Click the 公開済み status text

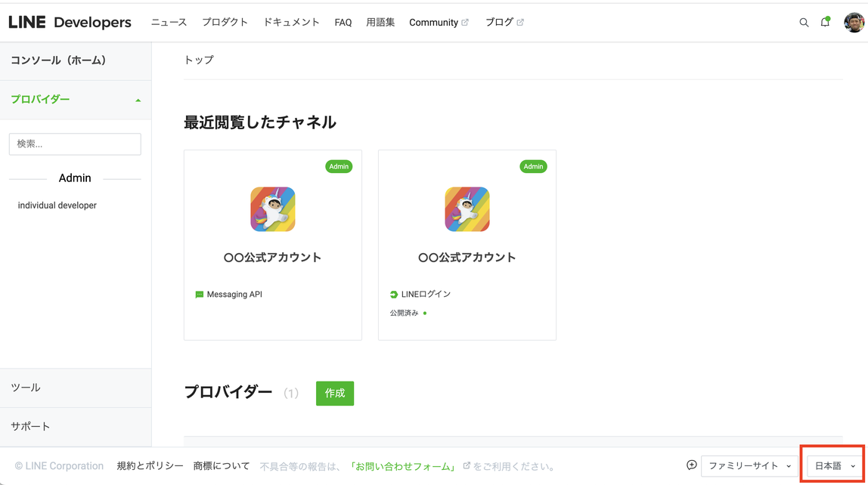click(404, 313)
